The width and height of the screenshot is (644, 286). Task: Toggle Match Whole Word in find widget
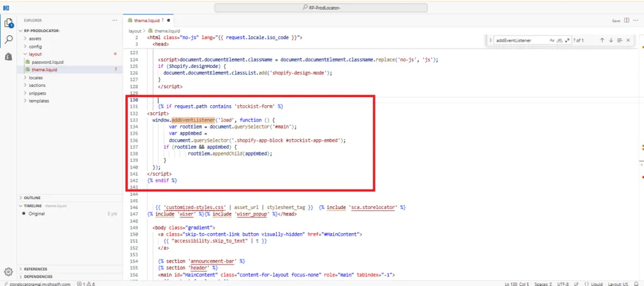[x=560, y=40]
